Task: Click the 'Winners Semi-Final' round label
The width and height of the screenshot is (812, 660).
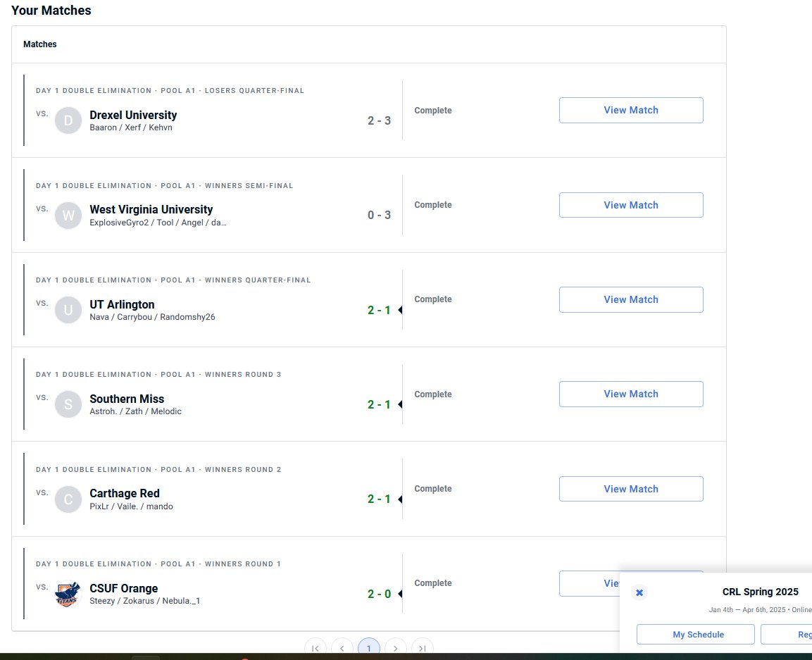Action: coord(249,185)
